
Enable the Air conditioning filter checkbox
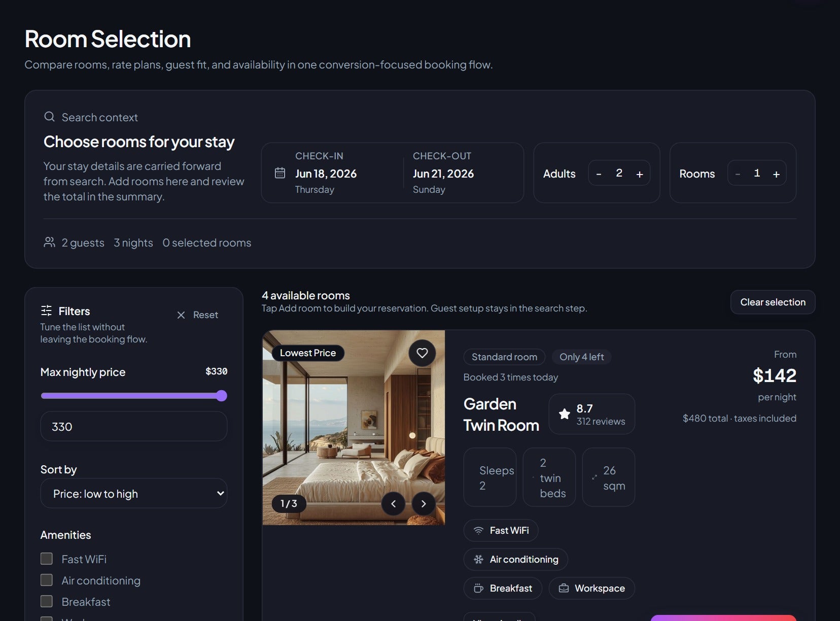pos(47,580)
